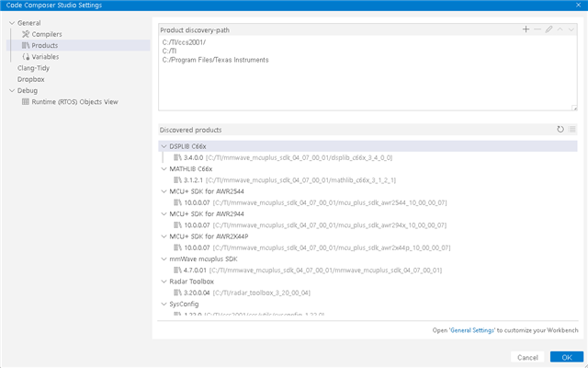Move discovery path down with arrow icon
The width and height of the screenshot is (588, 368).
[x=571, y=29]
